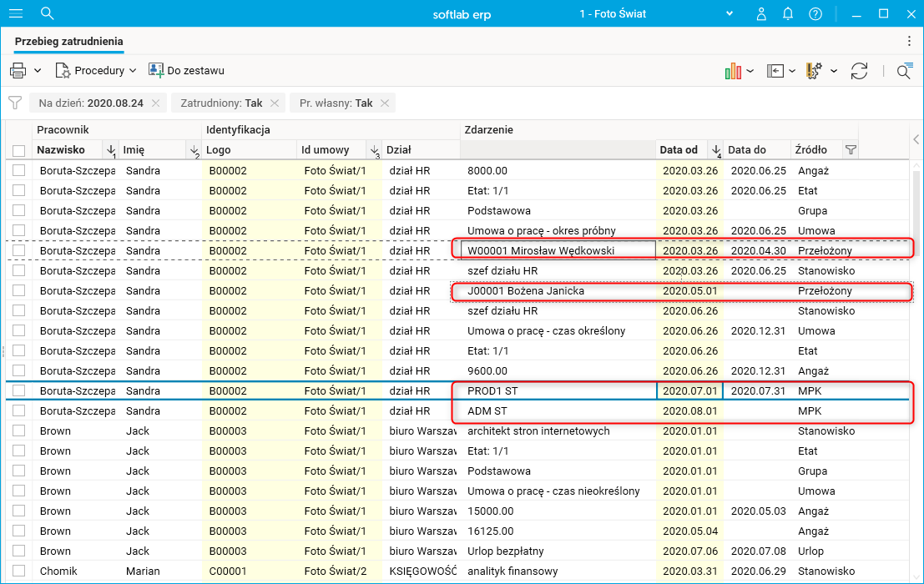Image resolution: width=924 pixels, height=584 pixels.
Task: Click the search magnifier in title bar
Action: (48, 13)
